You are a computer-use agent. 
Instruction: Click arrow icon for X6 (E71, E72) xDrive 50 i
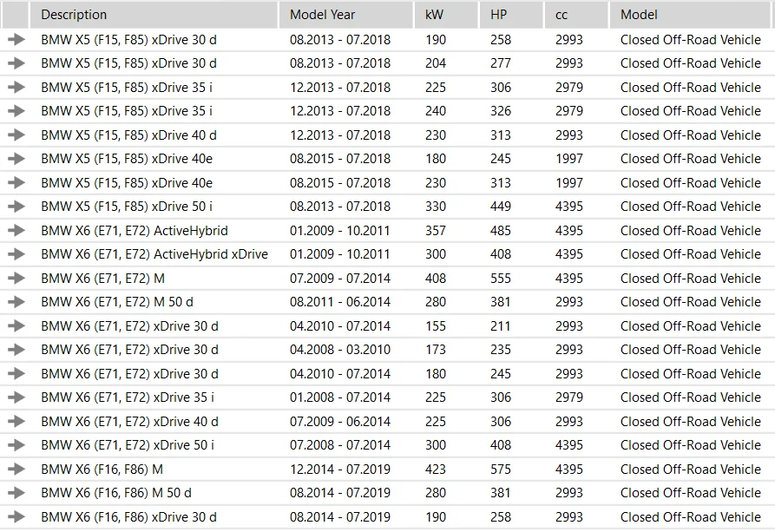click(x=16, y=445)
